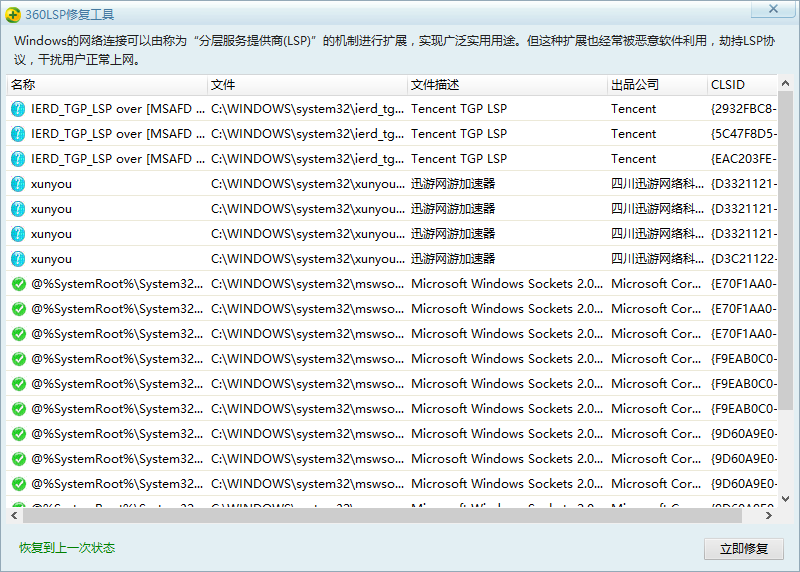
Task: Click the xunyou name in the {D3C21122- row
Action: [51, 259]
